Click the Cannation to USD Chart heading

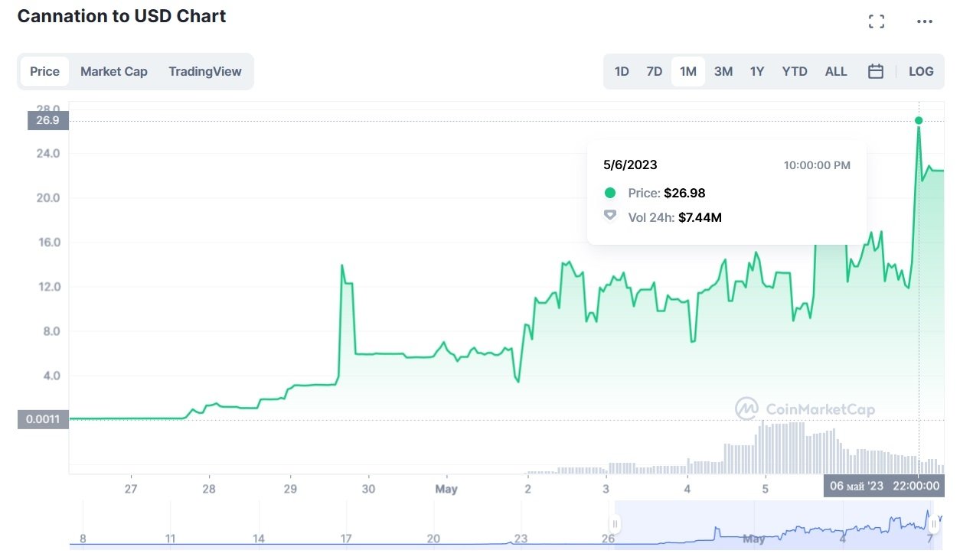pos(122,16)
